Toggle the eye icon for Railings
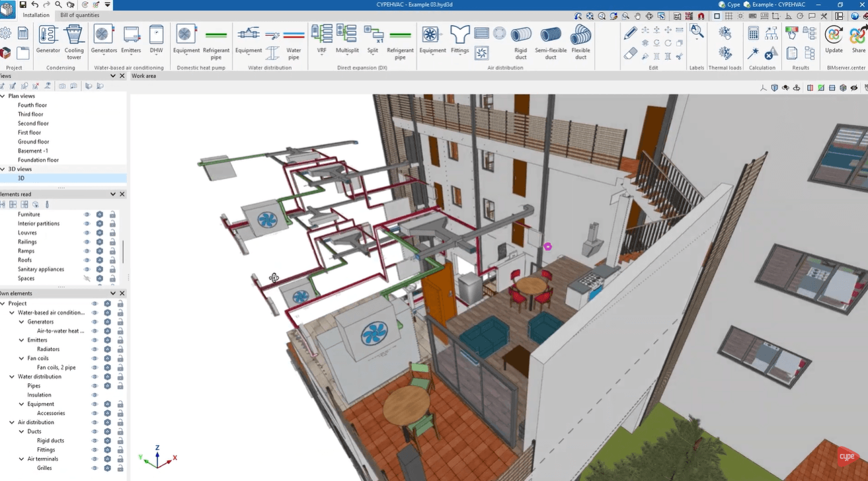Viewport: 868px width, 481px height. pos(87,242)
